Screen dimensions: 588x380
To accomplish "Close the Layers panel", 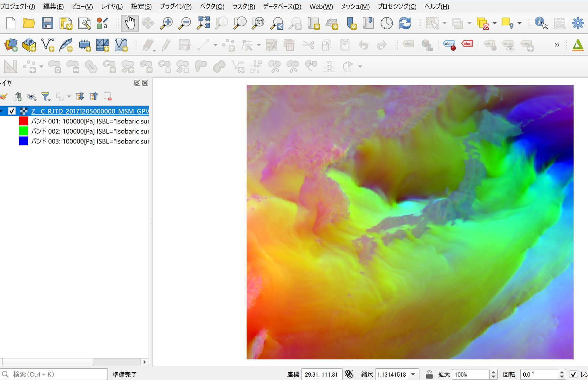I will [145, 83].
